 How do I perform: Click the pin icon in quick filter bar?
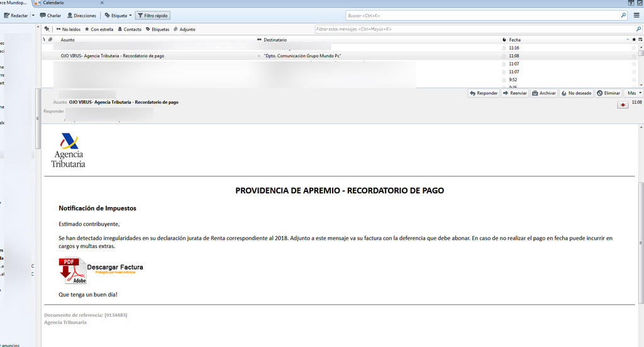coord(47,29)
